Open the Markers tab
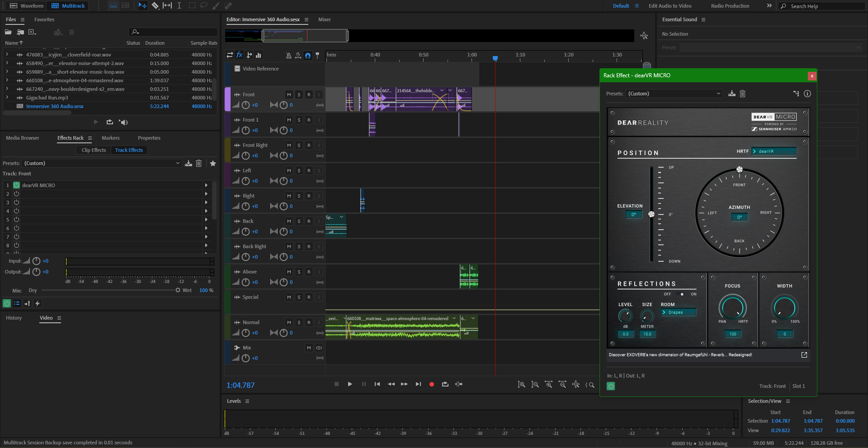The image size is (868, 448). coord(110,138)
